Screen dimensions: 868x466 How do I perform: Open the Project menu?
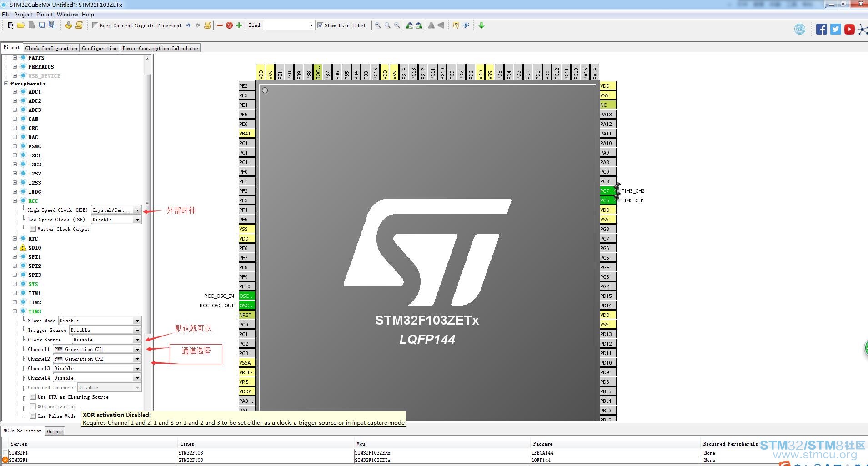(23, 15)
